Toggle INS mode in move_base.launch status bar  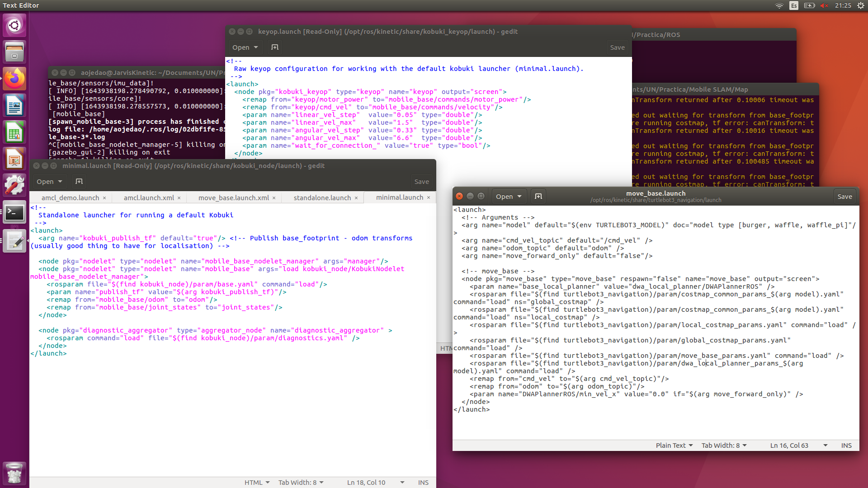846,445
